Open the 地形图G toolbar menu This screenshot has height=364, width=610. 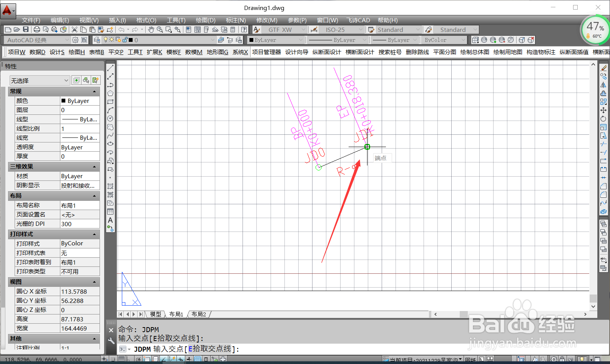tap(218, 52)
